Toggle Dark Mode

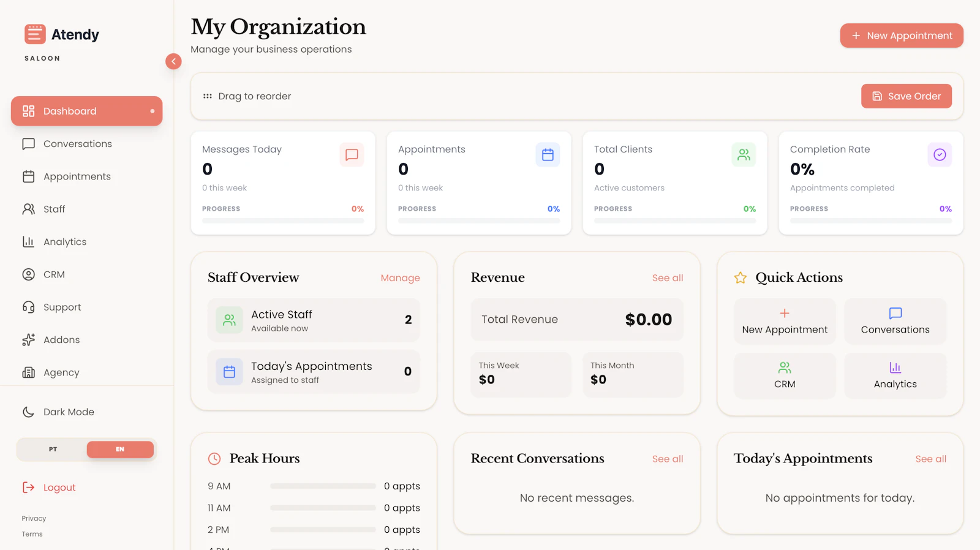pos(86,412)
